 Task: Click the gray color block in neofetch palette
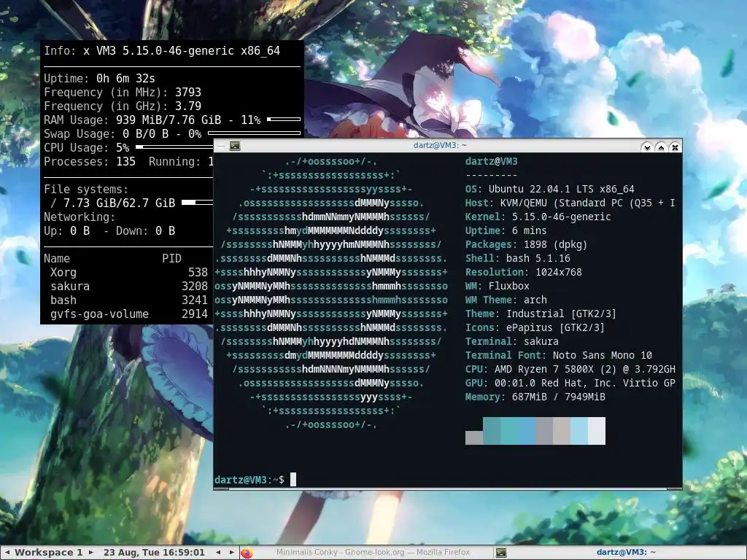tap(474, 437)
